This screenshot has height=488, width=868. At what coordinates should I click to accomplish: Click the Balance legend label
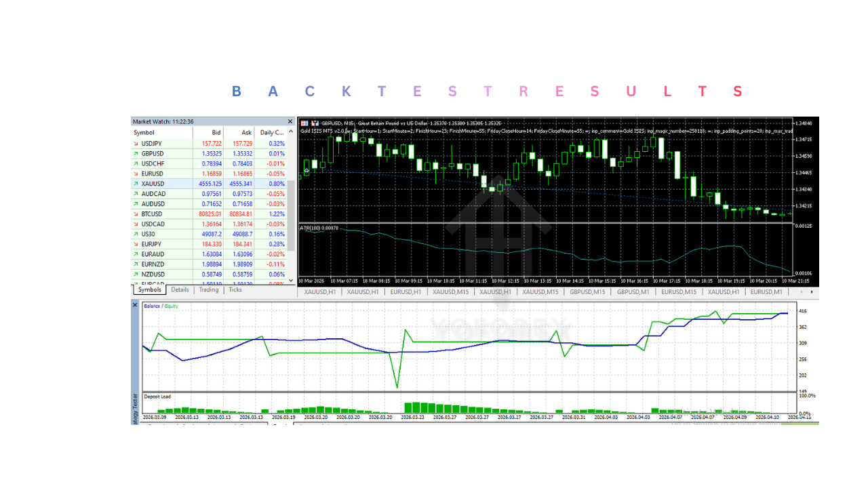pos(152,306)
